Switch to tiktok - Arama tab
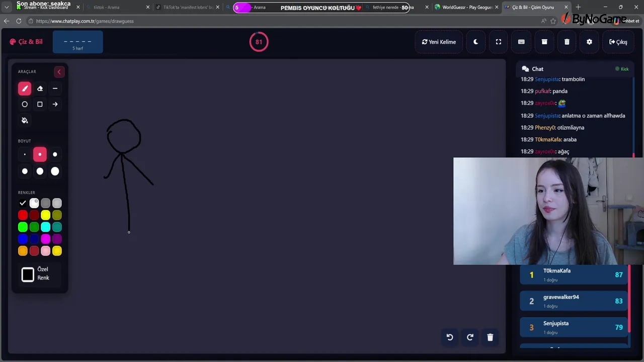This screenshot has height=362, width=644. click(x=118, y=8)
